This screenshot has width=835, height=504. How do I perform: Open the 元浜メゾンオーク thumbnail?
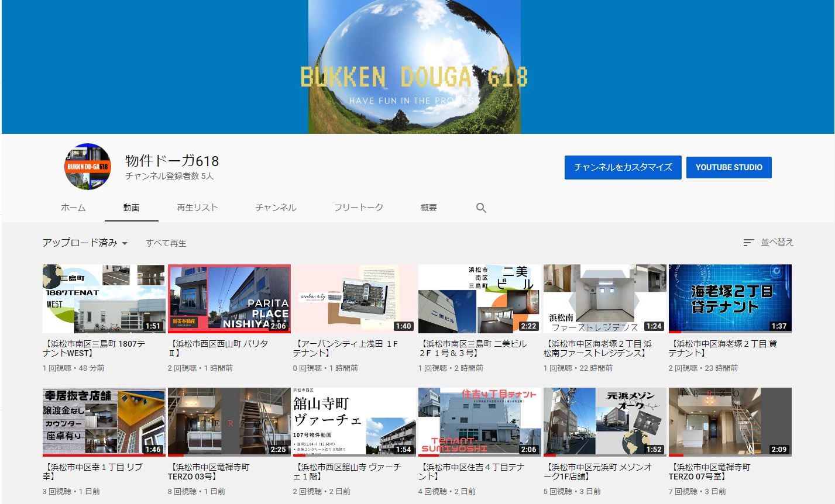[x=604, y=422]
